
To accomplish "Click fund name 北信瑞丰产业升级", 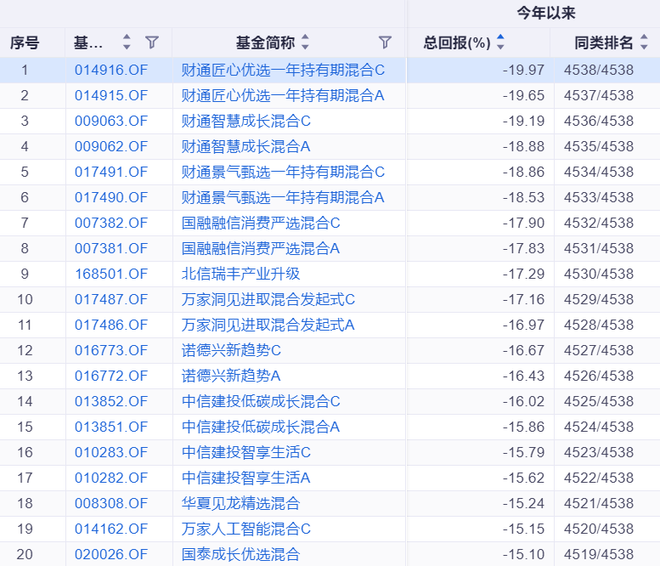I will coord(240,273).
